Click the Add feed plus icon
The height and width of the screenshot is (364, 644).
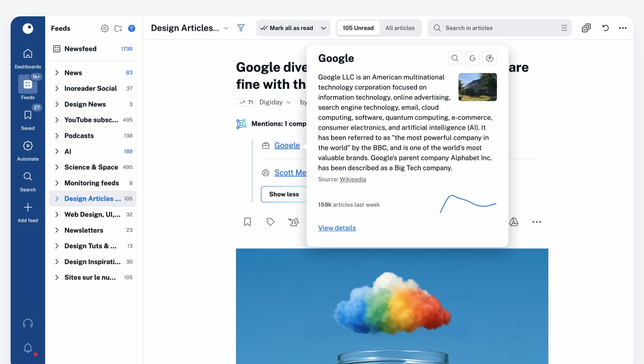(x=28, y=207)
